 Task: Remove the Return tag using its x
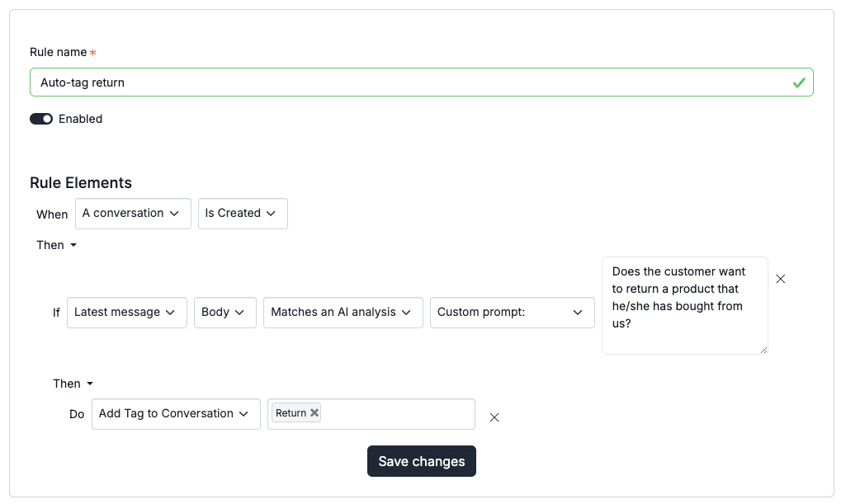coord(314,413)
